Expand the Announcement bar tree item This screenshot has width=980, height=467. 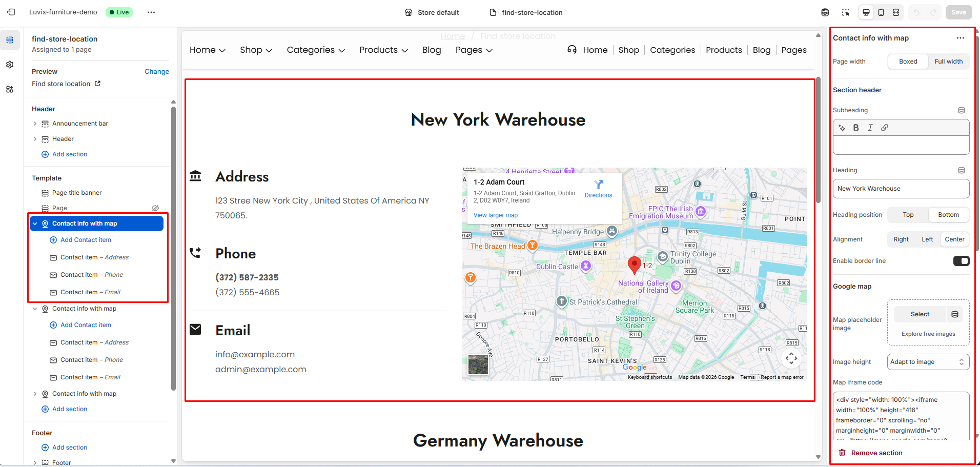(35, 124)
